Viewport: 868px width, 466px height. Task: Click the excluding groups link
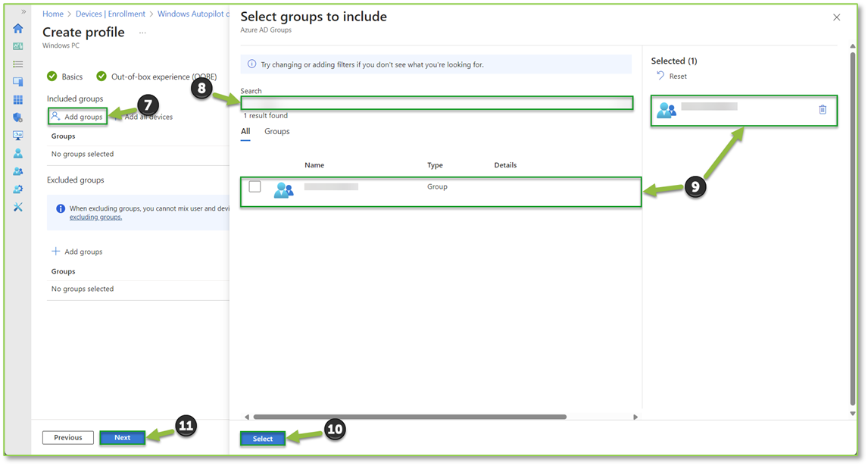pos(95,217)
